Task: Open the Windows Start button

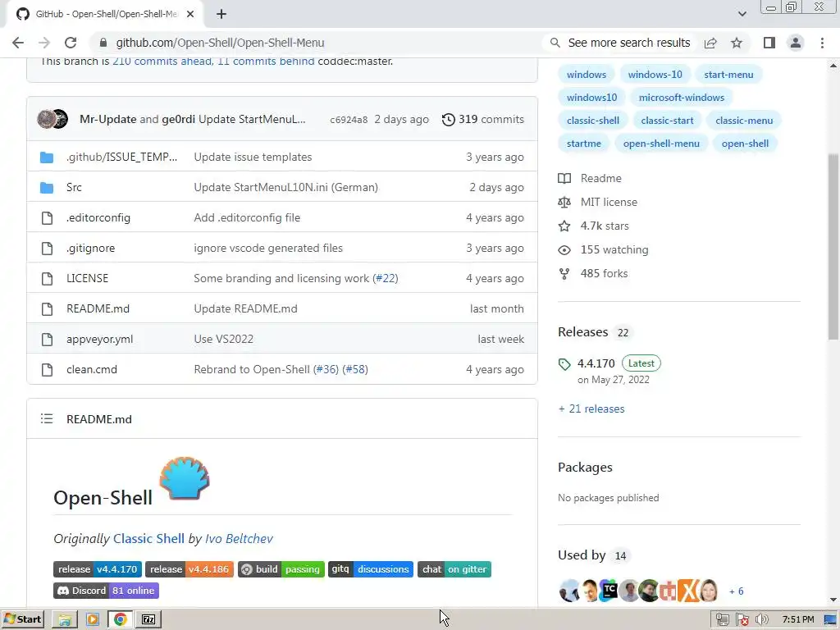Action: tap(22, 619)
